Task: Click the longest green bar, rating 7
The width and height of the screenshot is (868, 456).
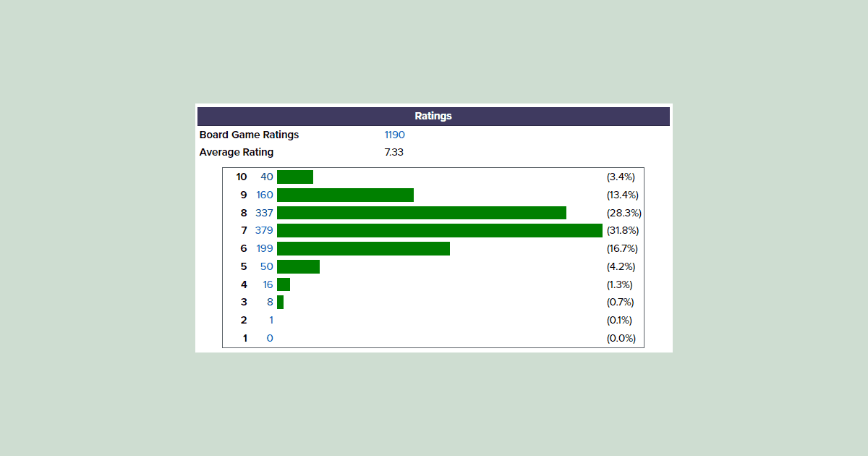Action: coord(439,230)
